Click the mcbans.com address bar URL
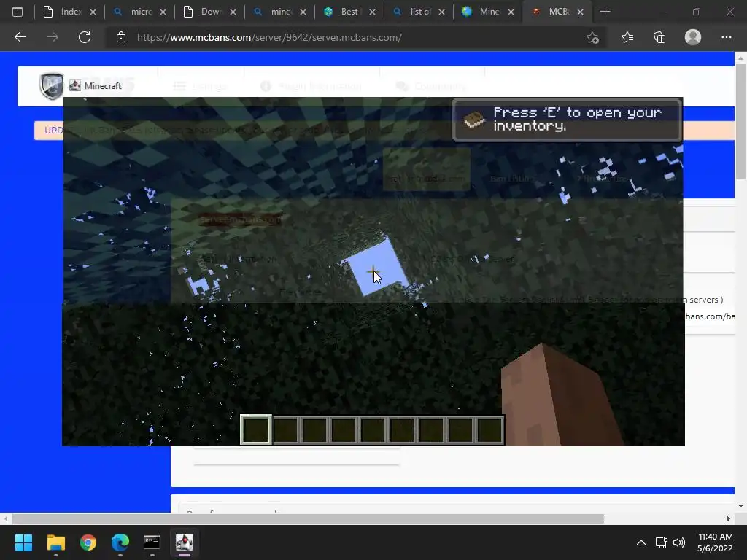The image size is (747, 560). click(x=269, y=38)
